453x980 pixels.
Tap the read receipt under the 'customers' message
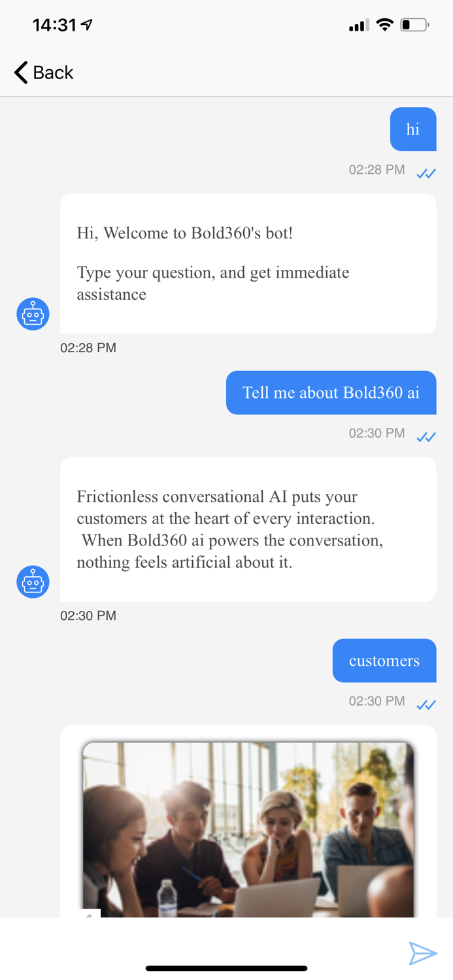coord(426,704)
